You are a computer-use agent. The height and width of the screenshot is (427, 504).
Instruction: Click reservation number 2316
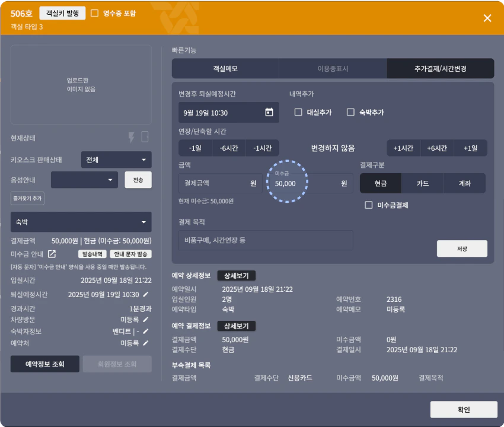pos(394,299)
